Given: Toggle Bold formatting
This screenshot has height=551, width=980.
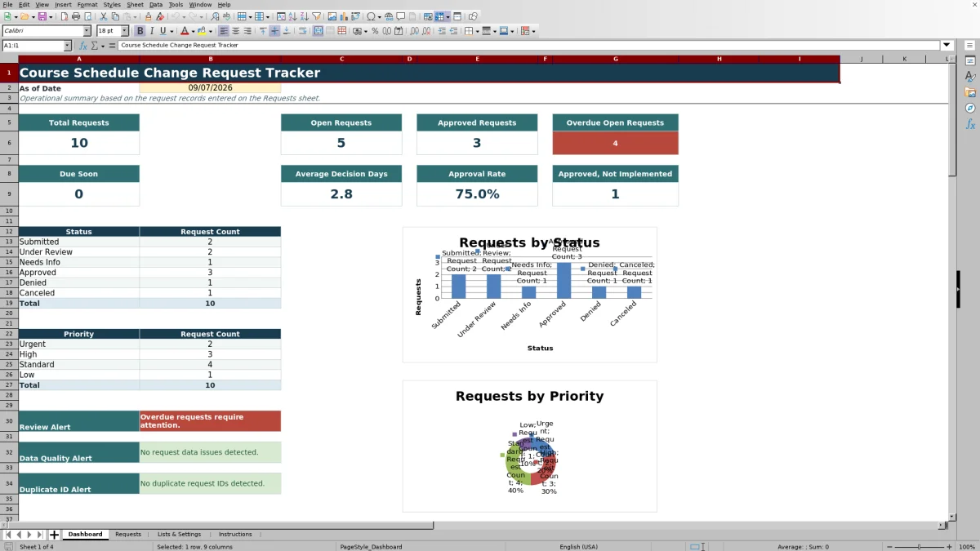Looking at the screenshot, I should (x=140, y=31).
